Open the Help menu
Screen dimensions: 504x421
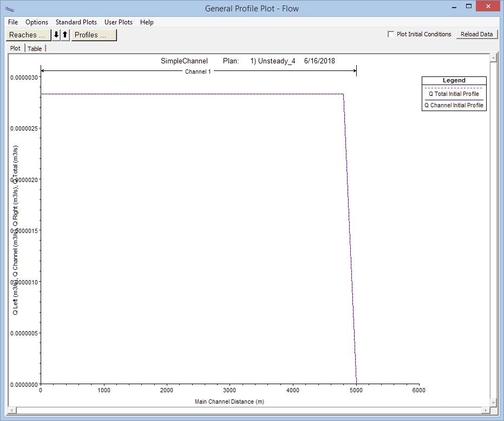[x=147, y=22]
